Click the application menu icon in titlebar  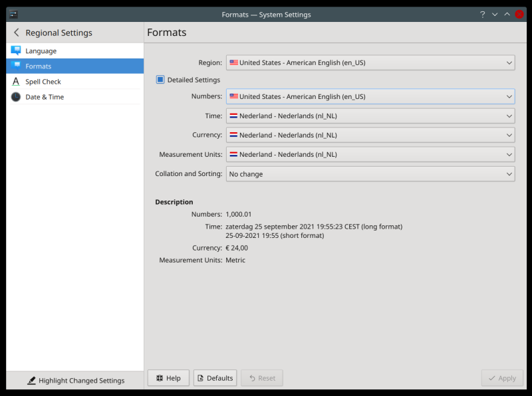click(x=13, y=15)
